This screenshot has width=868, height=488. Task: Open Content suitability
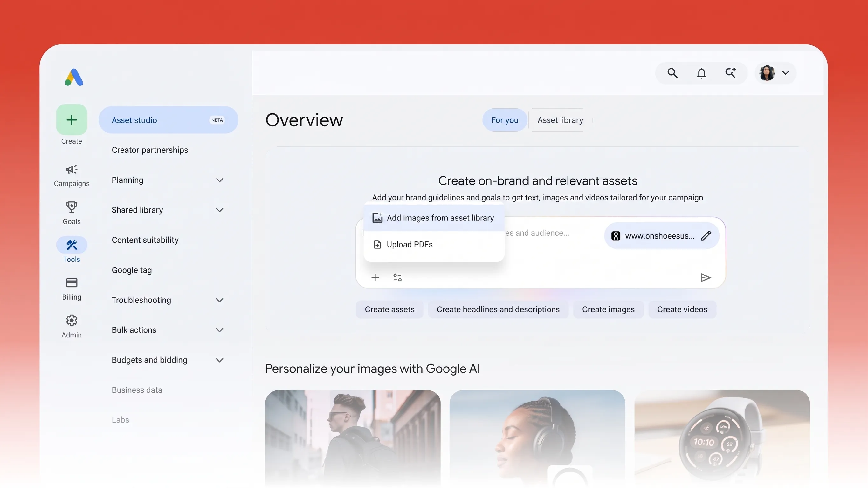click(x=145, y=240)
